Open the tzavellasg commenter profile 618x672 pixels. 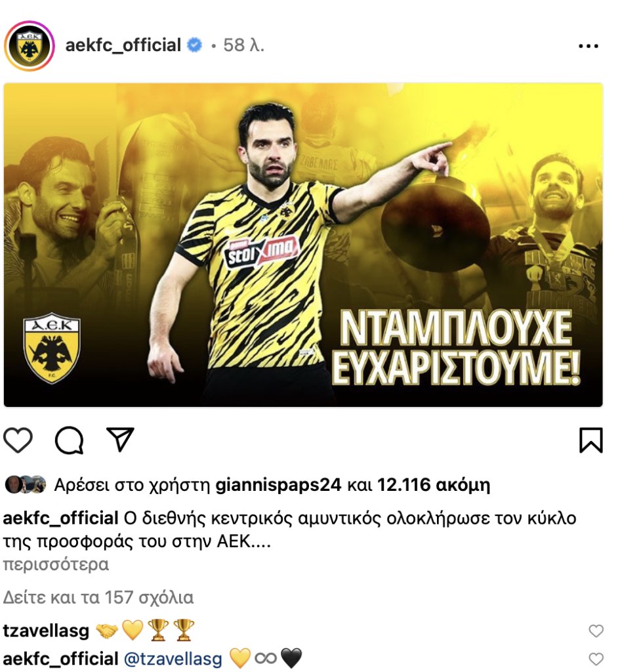click(x=46, y=631)
